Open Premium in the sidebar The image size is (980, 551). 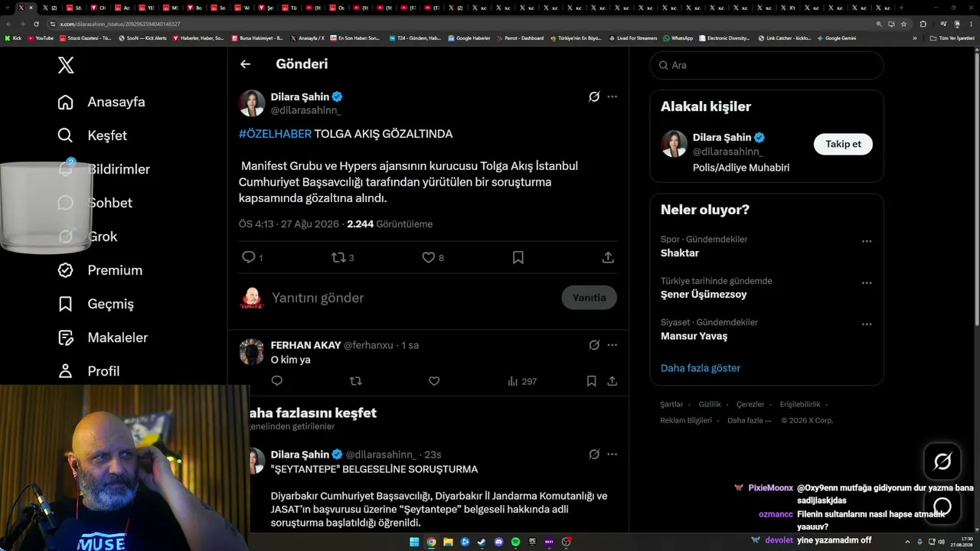coord(100,270)
